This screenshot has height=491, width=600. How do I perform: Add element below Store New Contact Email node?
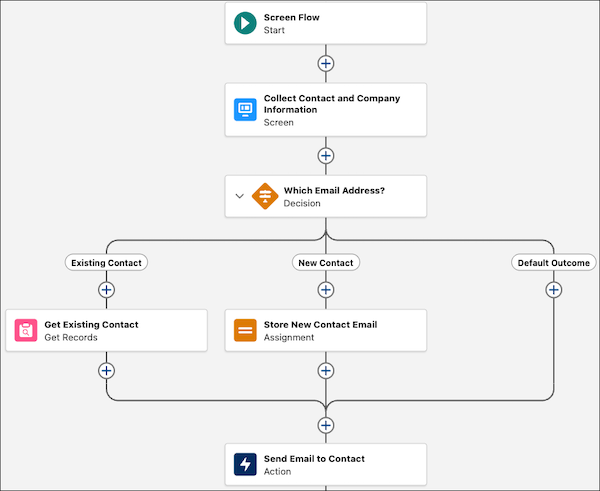pyautogui.click(x=326, y=370)
